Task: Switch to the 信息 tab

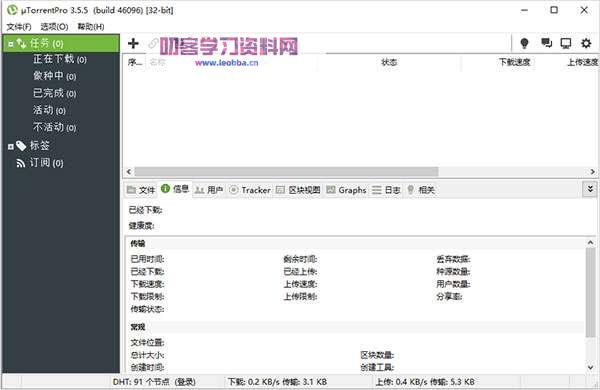Action: pyautogui.click(x=175, y=189)
